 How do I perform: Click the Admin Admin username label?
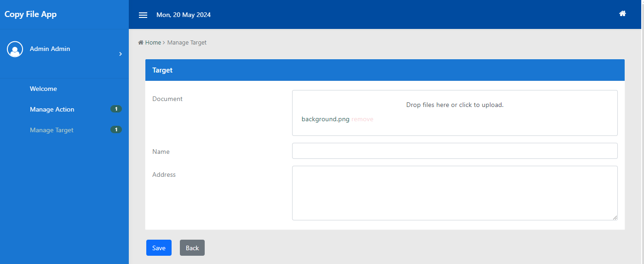50,49
